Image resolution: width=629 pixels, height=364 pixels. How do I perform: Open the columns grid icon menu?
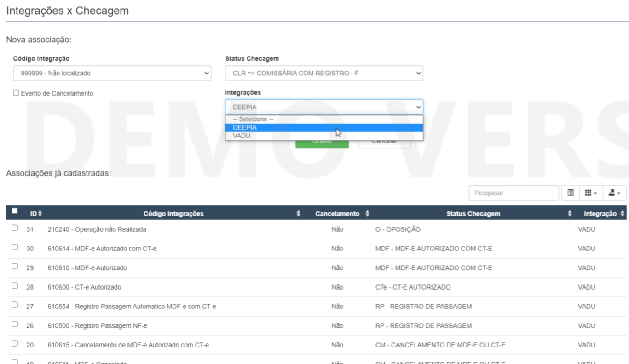(x=590, y=193)
